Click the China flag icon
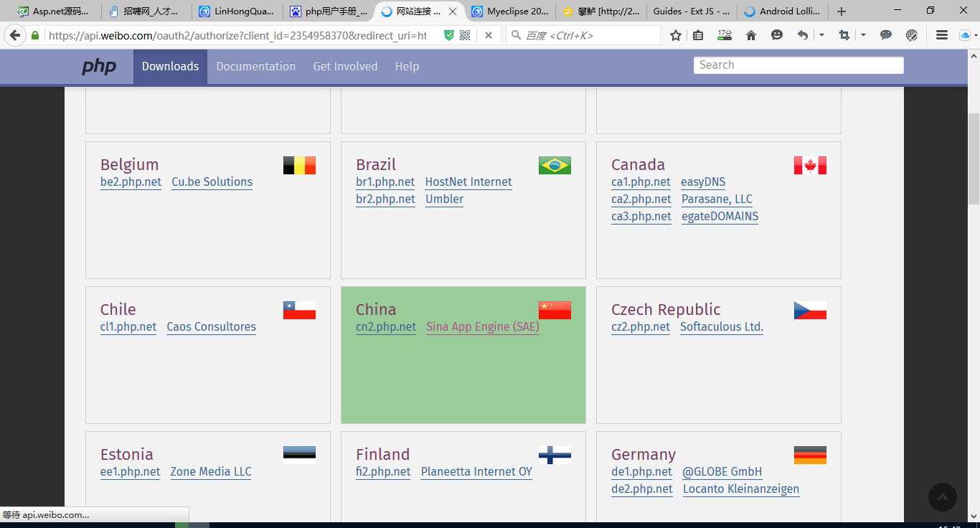The width and height of the screenshot is (980, 528). tap(555, 311)
